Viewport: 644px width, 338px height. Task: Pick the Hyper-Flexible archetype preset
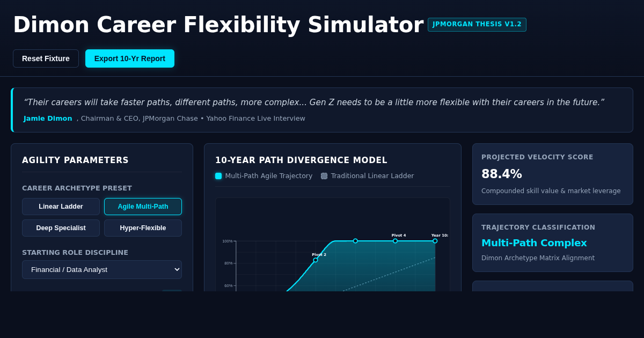pos(143,228)
